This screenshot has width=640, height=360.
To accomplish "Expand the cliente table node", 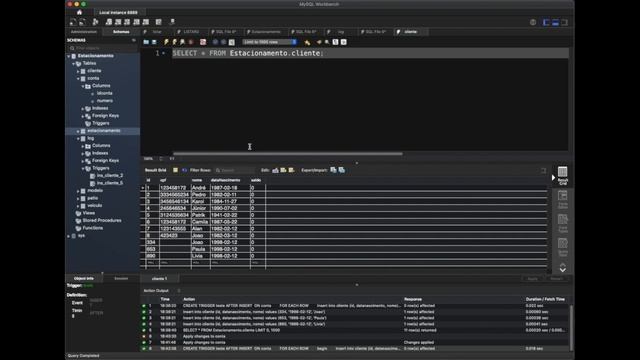I will pyautogui.click(x=78, y=71).
